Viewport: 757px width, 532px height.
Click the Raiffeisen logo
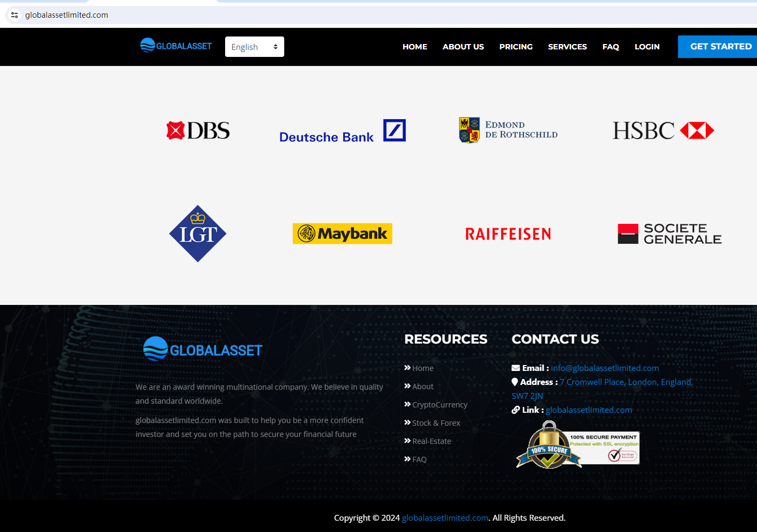point(508,234)
